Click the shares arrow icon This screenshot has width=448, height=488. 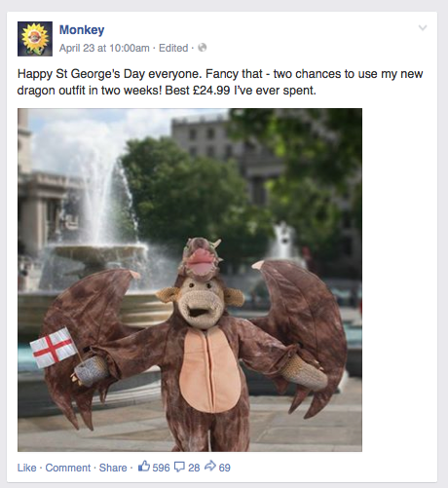pos(210,467)
